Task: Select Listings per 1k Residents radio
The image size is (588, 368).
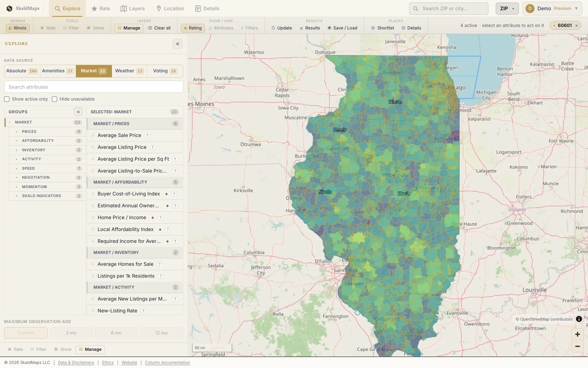Action: point(93,276)
